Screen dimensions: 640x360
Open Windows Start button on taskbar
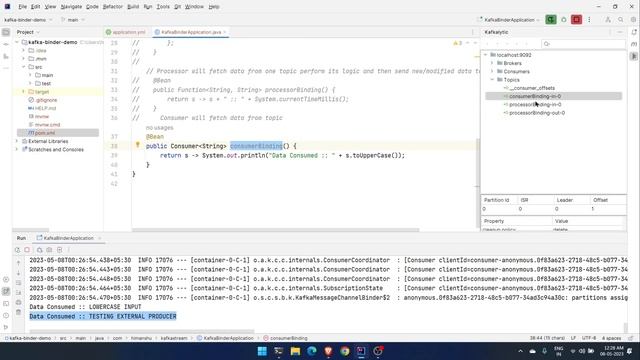coord(262,351)
